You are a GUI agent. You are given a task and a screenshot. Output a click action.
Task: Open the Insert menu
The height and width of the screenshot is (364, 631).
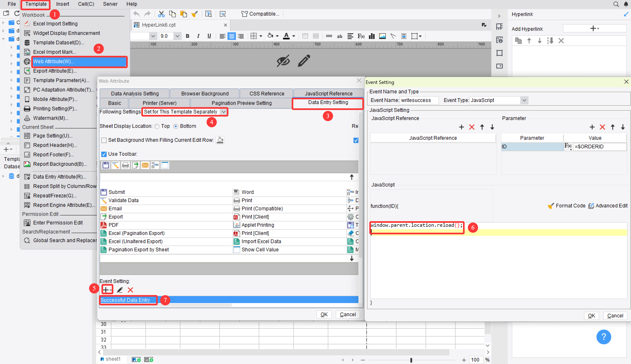click(x=62, y=4)
